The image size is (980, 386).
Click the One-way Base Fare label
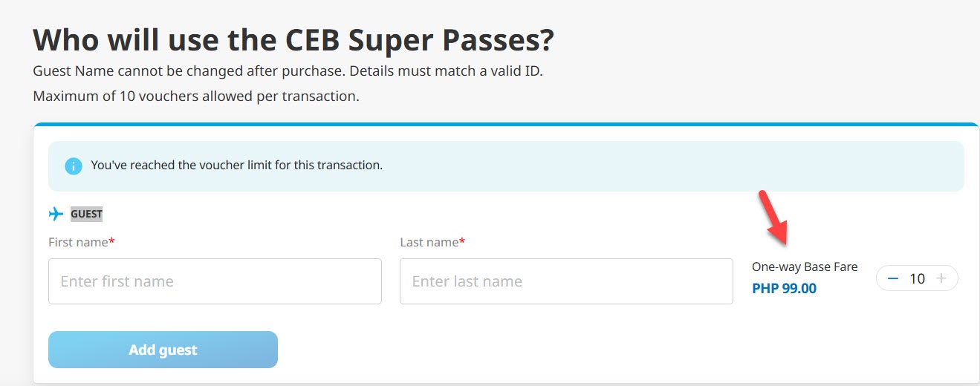(x=804, y=266)
